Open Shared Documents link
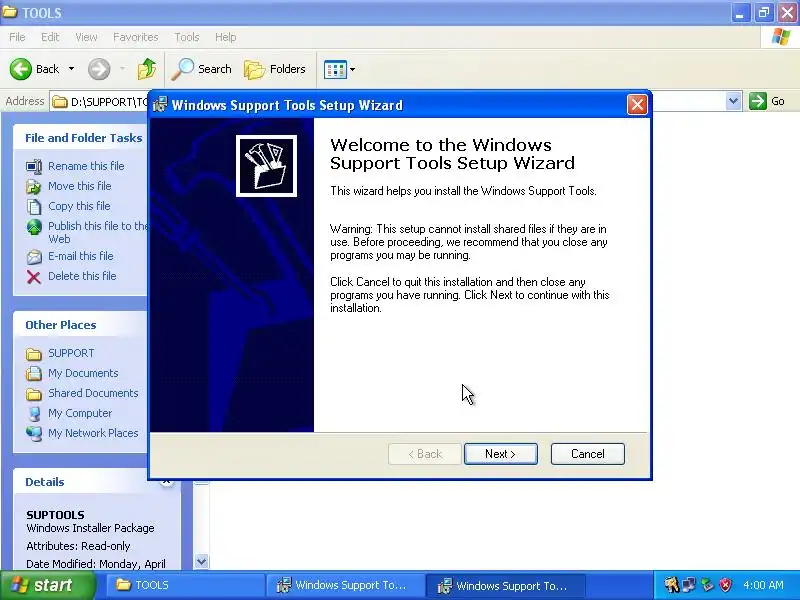Screen dimensions: 800x600 point(93,393)
